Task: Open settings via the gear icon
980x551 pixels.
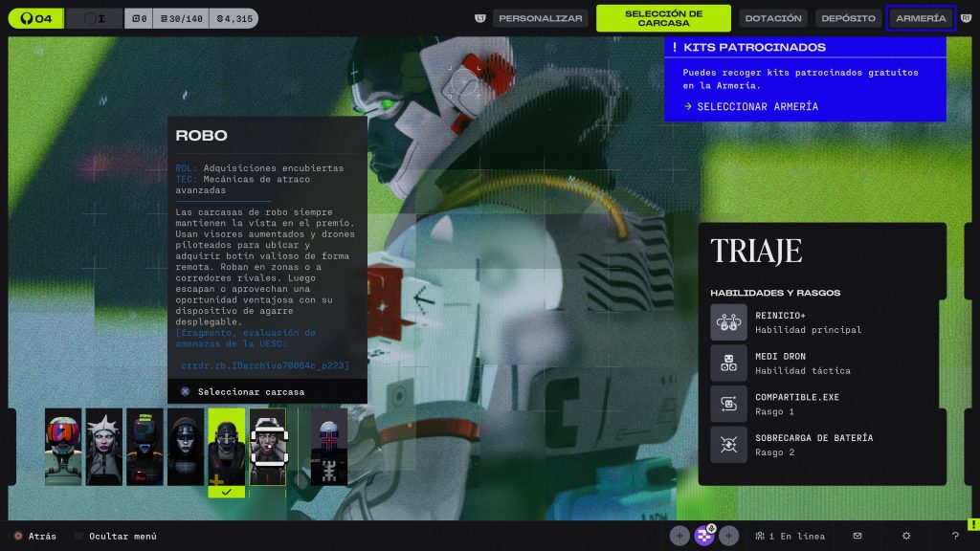Action: 906,536
